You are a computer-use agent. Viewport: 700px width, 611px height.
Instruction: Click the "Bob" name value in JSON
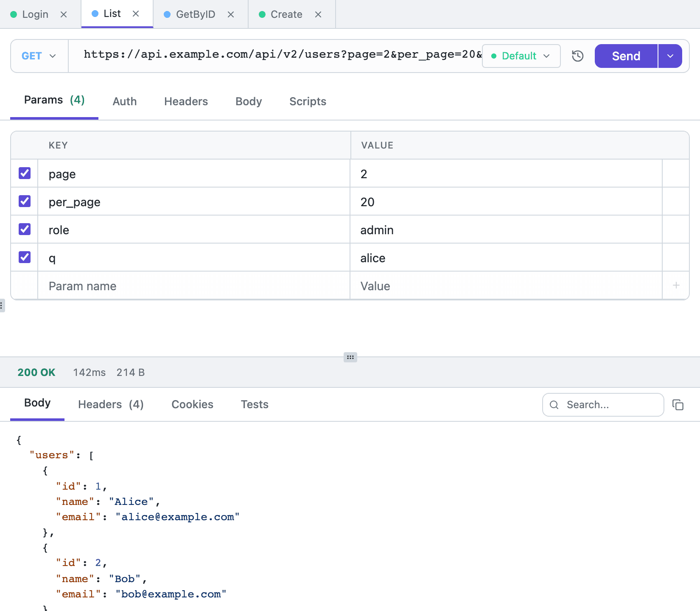click(125, 579)
